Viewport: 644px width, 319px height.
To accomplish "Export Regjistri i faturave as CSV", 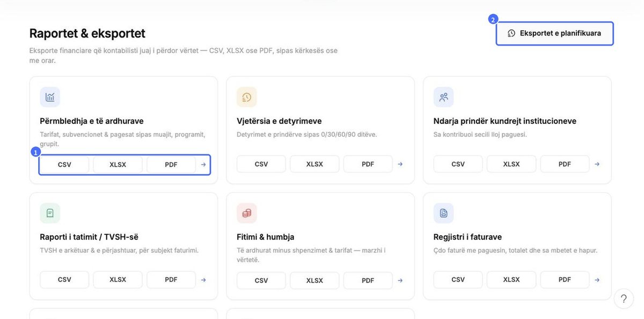I will (x=458, y=280).
